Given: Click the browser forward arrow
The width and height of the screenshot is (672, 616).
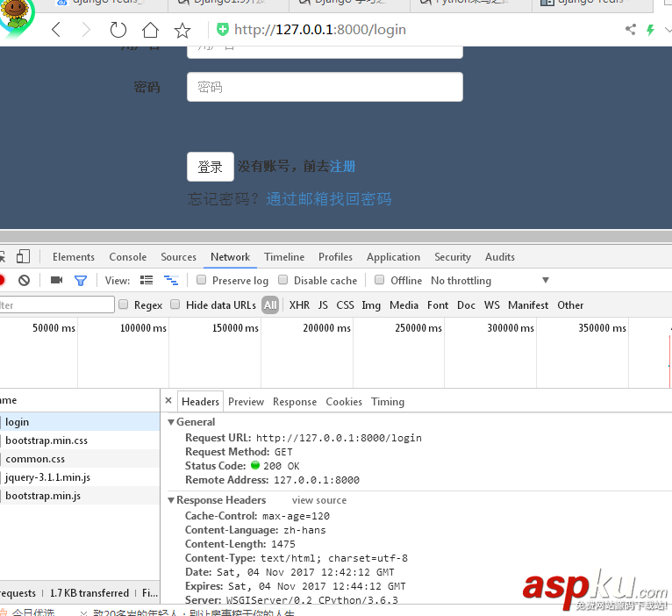Looking at the screenshot, I should (x=86, y=30).
